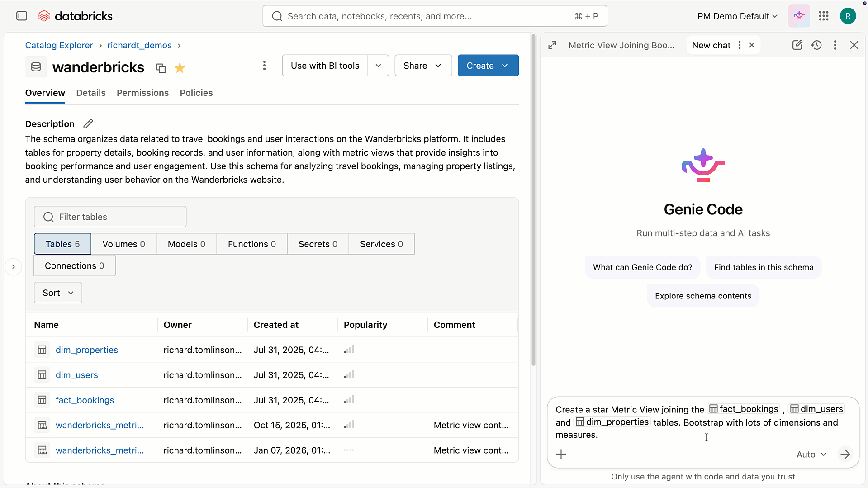Open the Auto mode dropdown

point(811,455)
